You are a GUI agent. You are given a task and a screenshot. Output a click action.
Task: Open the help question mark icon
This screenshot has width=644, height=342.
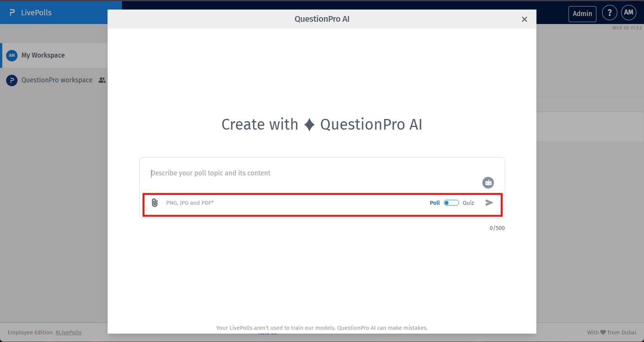[x=609, y=13]
